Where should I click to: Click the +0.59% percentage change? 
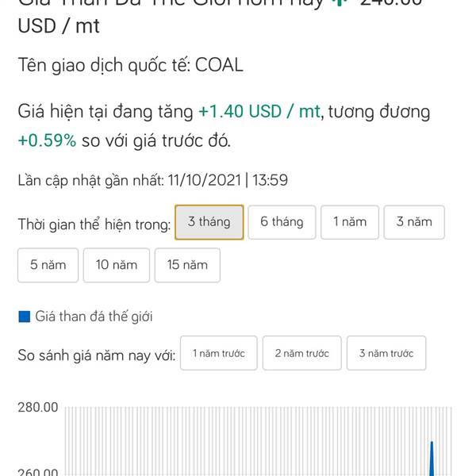click(x=47, y=141)
